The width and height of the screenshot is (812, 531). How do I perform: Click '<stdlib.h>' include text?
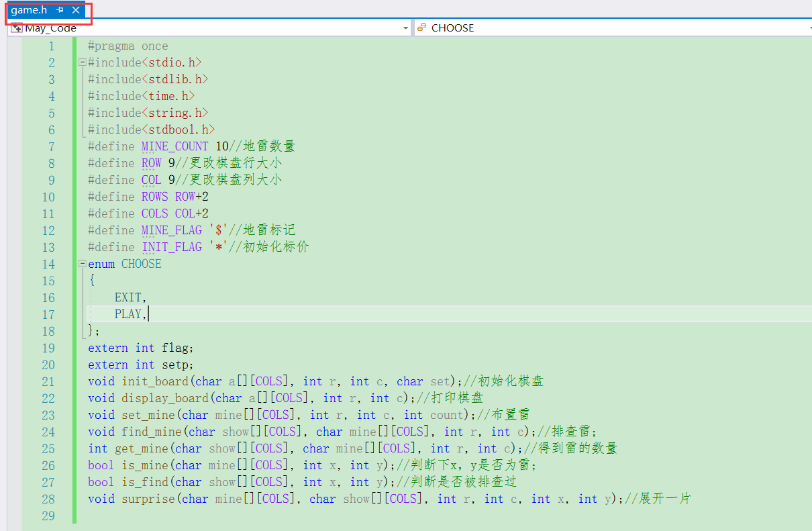click(x=174, y=79)
